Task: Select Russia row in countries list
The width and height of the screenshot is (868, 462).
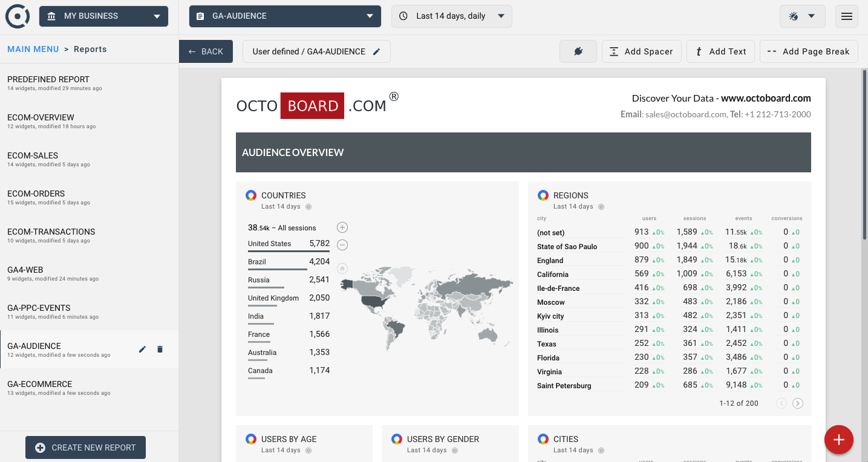Action: pos(289,280)
